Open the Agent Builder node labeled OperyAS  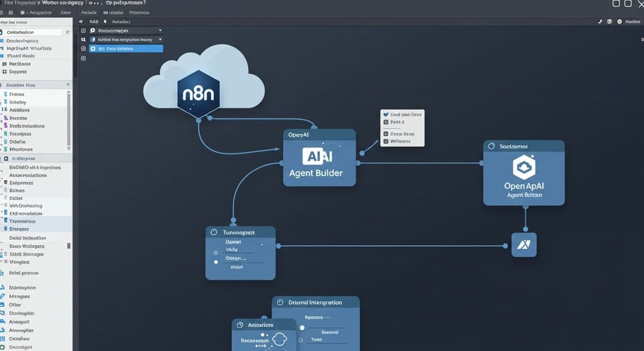[x=319, y=158]
